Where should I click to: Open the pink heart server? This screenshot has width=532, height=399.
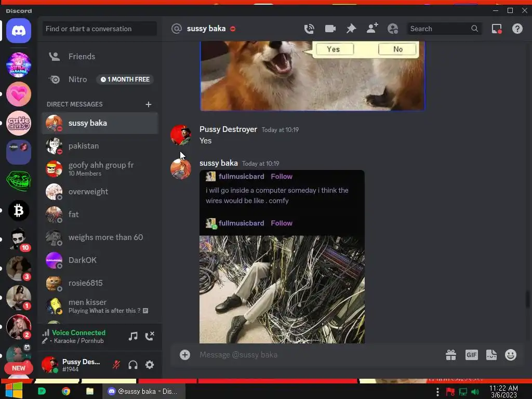tap(19, 94)
